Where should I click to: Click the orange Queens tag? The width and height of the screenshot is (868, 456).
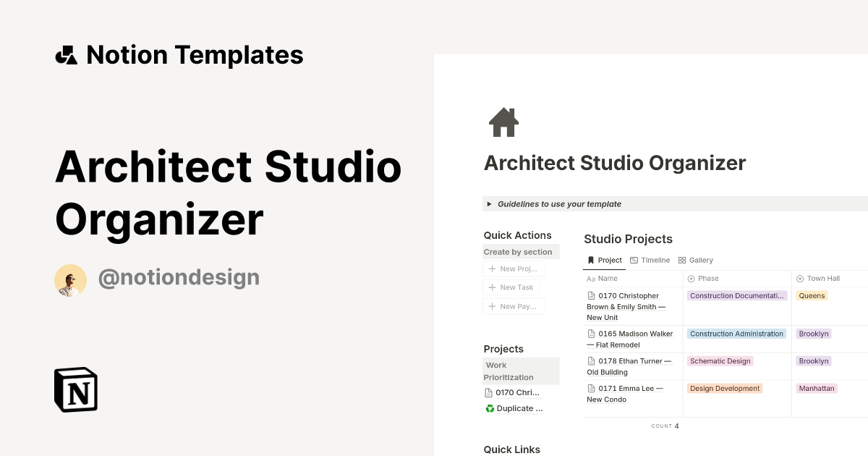pyautogui.click(x=812, y=295)
